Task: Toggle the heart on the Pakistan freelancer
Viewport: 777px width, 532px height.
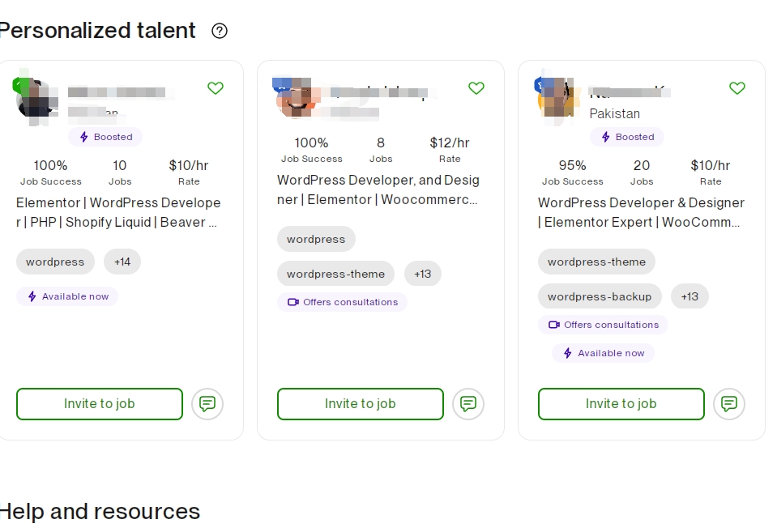Action: (737, 88)
